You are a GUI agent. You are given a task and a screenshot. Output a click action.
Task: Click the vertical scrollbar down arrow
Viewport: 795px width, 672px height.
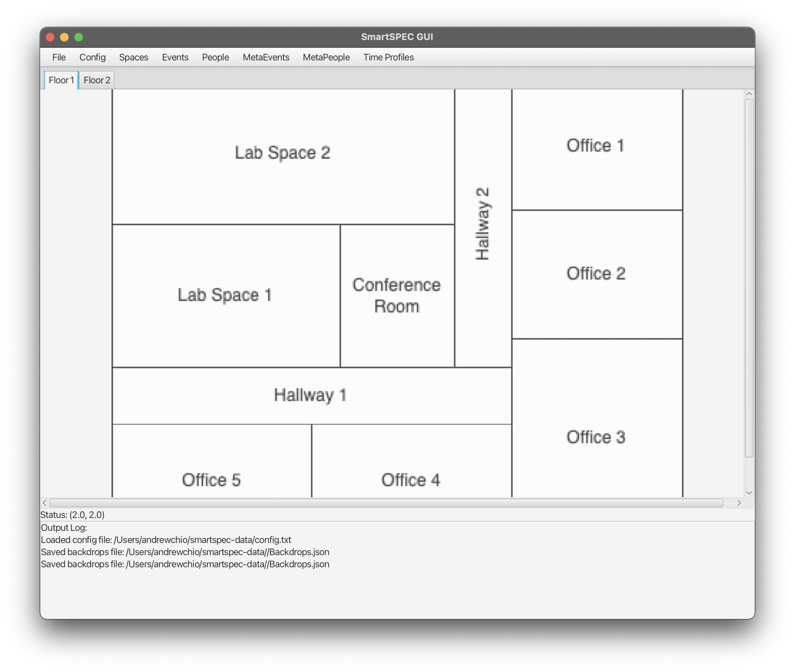(x=749, y=493)
